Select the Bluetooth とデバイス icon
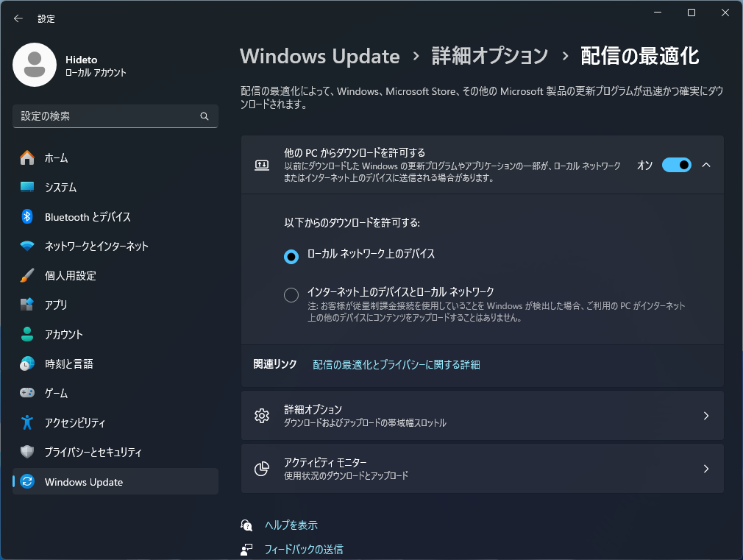 (x=21, y=217)
